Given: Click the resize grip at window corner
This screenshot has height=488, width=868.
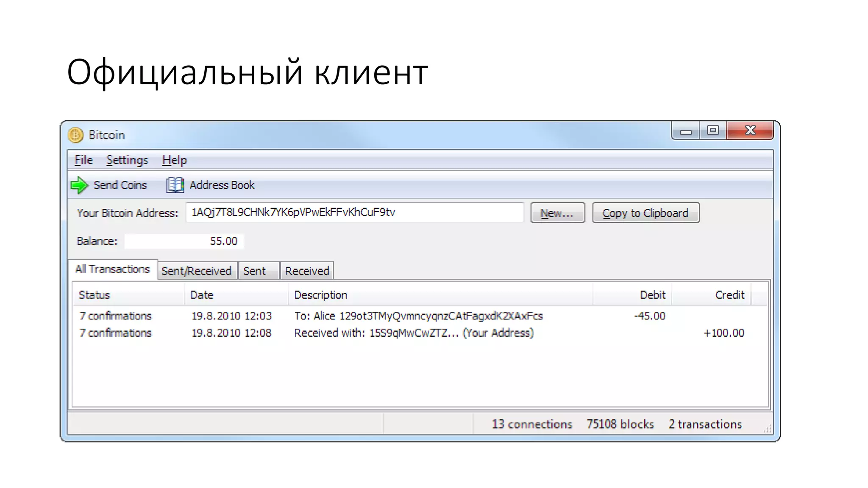Looking at the screenshot, I should click(767, 429).
